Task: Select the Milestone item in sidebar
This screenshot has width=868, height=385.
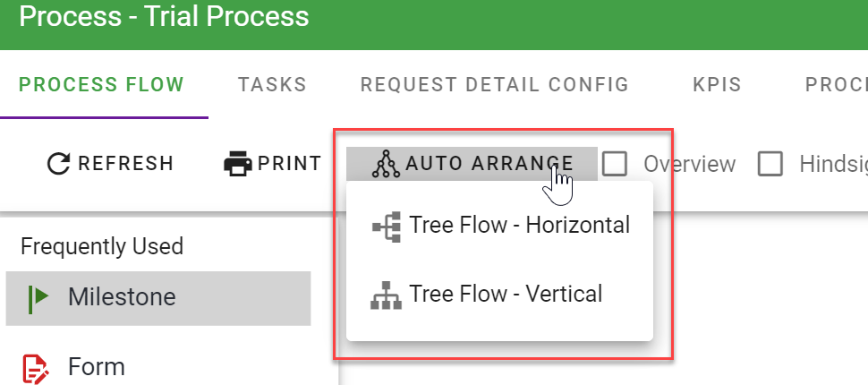Action: click(122, 297)
